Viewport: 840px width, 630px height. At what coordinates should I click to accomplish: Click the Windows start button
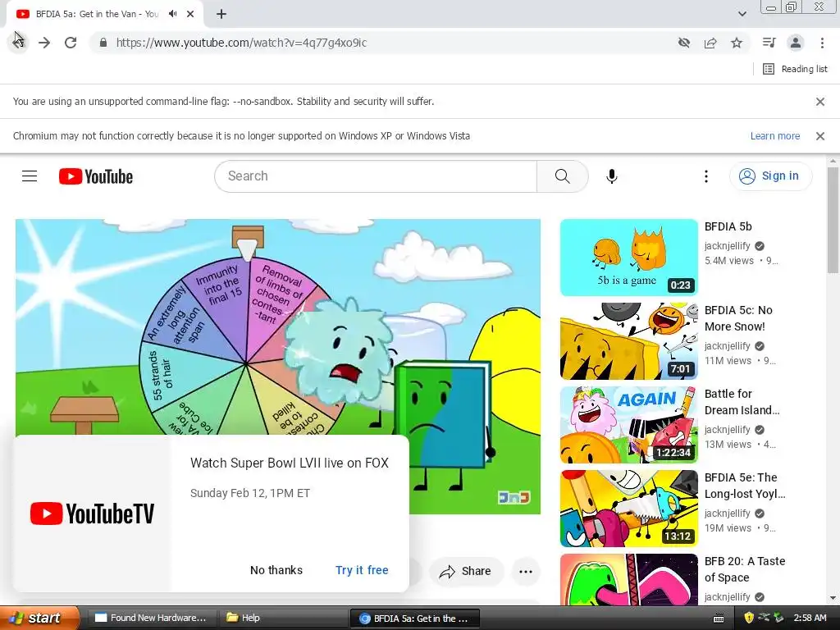[39, 618]
